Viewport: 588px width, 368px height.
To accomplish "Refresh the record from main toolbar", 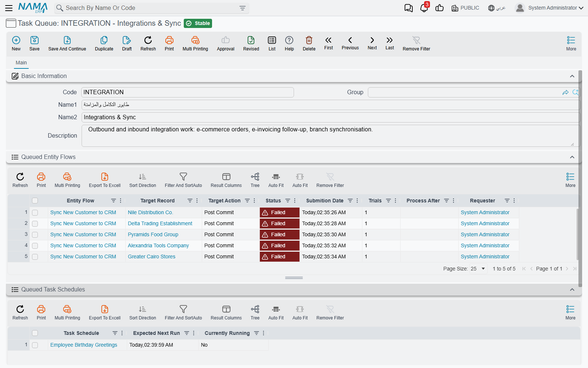I will coord(148,40).
